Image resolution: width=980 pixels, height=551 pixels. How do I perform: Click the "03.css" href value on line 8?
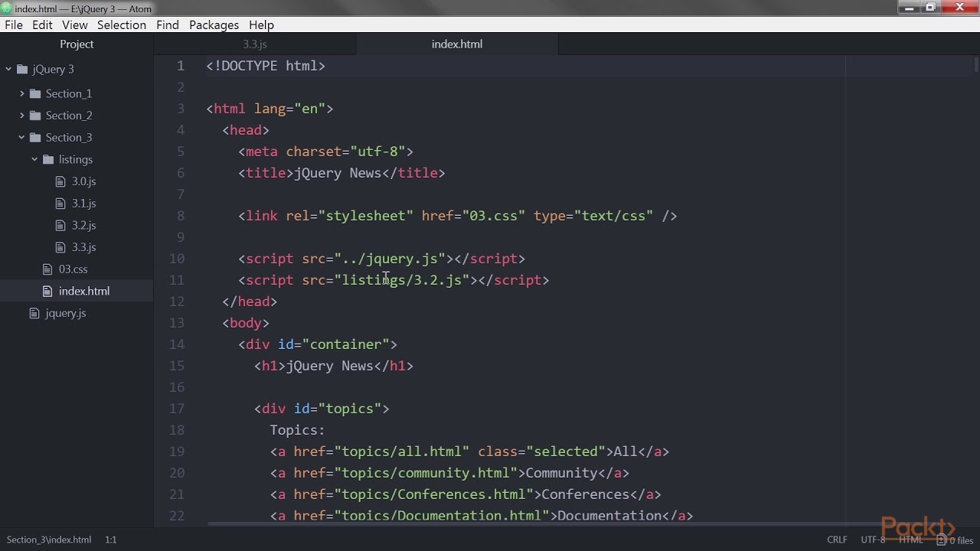click(493, 216)
